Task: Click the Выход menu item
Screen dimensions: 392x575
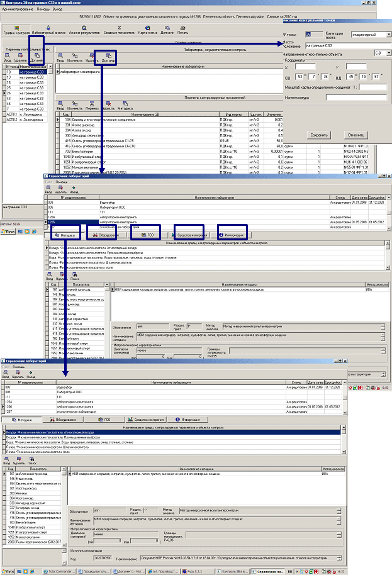Action: pyautogui.click(x=59, y=11)
